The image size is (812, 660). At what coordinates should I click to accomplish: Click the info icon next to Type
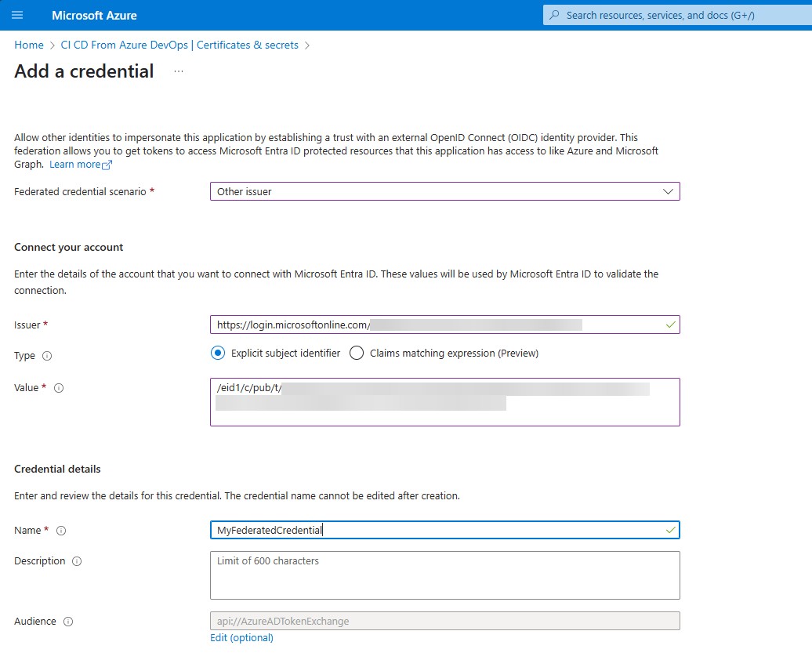[x=47, y=356]
